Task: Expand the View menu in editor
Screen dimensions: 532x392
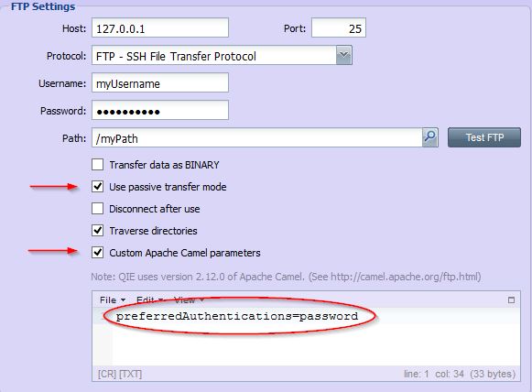Action: click(x=189, y=300)
